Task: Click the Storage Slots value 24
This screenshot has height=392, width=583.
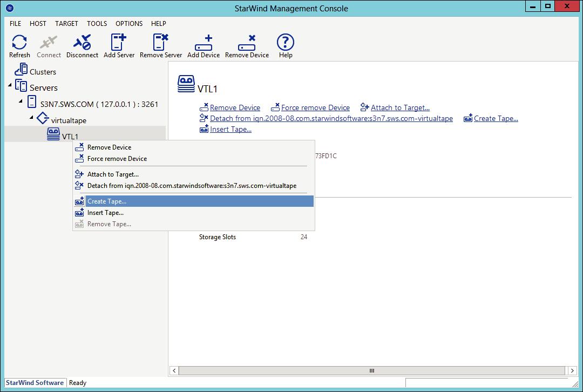Action: coord(304,237)
